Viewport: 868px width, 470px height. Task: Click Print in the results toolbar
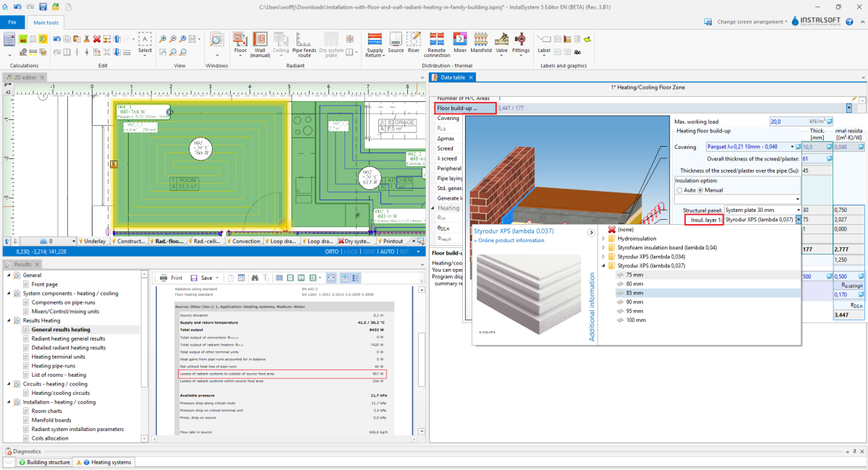(171, 278)
